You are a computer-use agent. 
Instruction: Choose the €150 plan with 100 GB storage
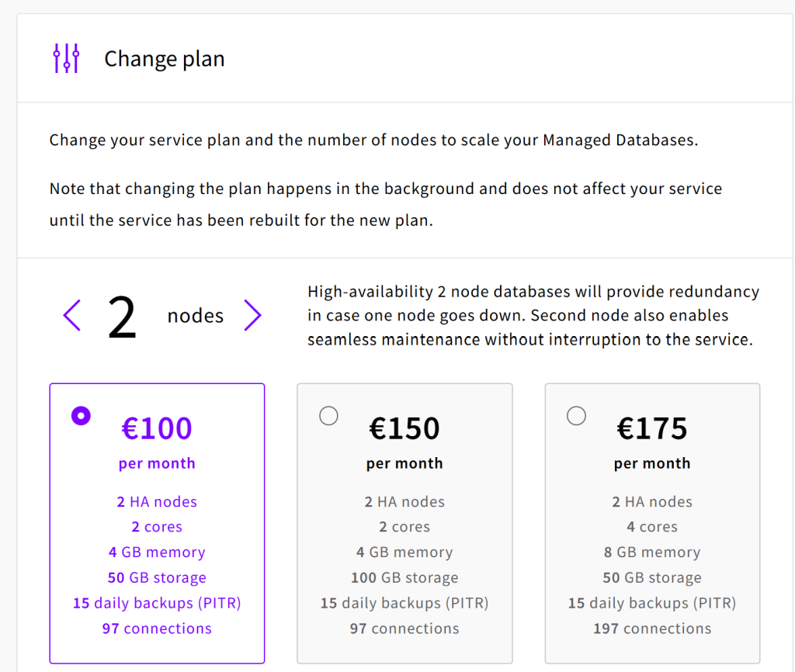click(x=404, y=523)
